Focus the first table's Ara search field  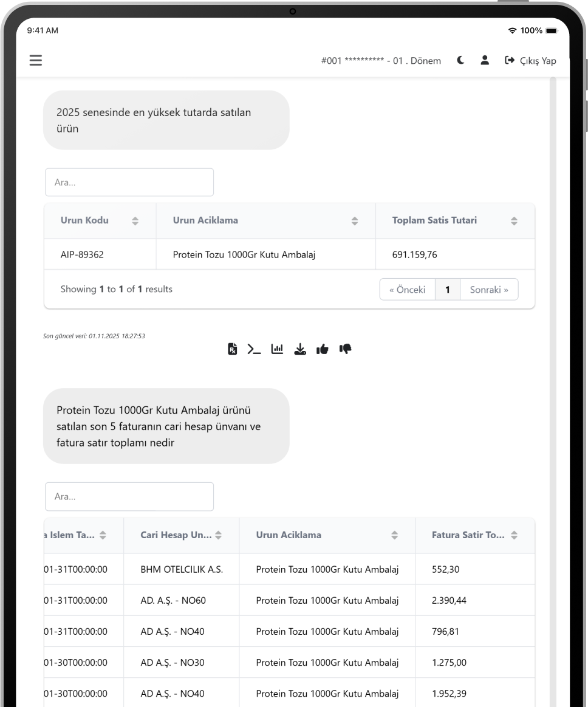coord(129,182)
